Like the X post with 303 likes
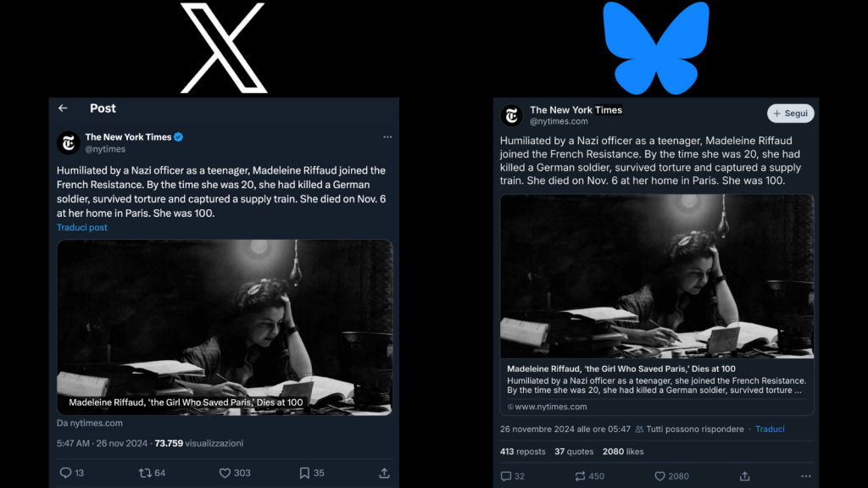Screen dimensions: 868x488 coord(225,473)
